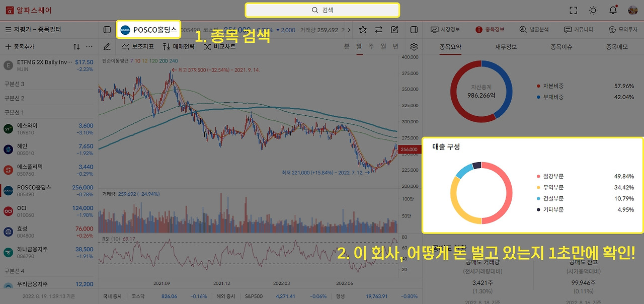Image resolution: width=644 pixels, height=304 pixels.
Task: Select 에스와이 in the watchlist
Action: [x=48, y=129]
